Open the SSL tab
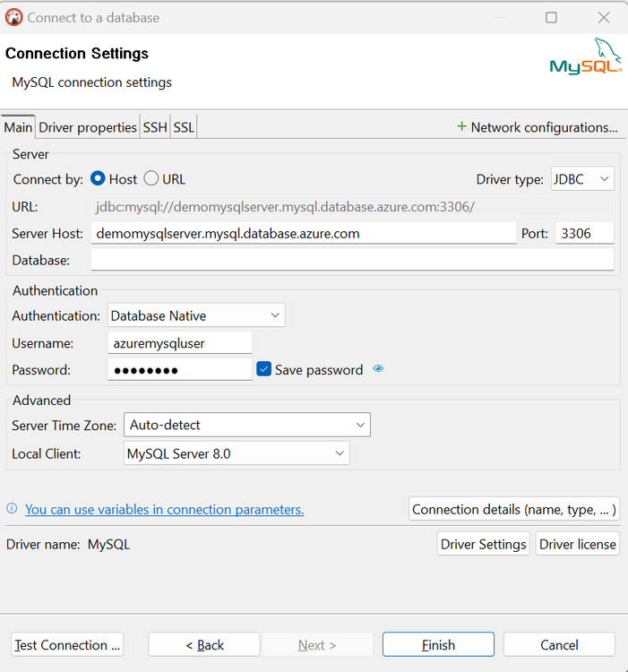Viewport: 628px width, 672px height. [x=184, y=127]
